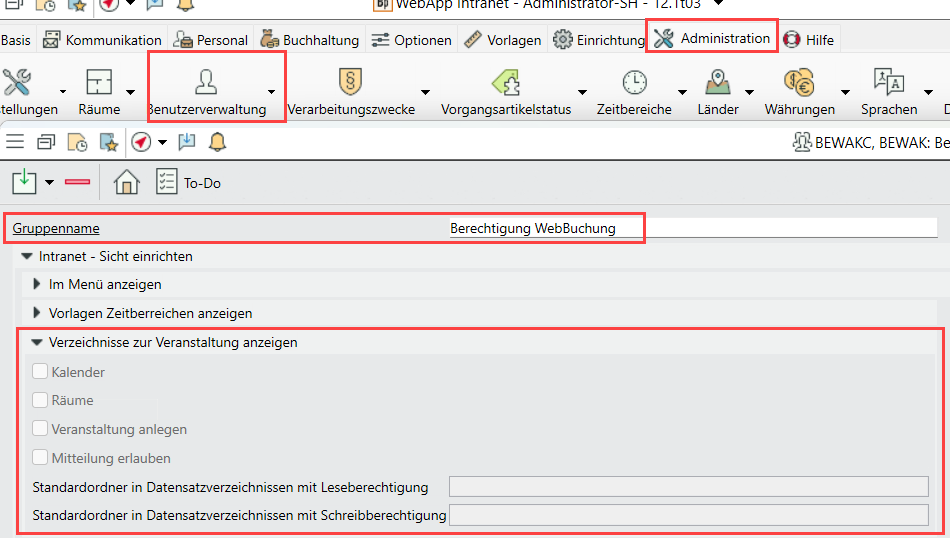
Task: Click the Räume floor plan icon
Action: 99,82
